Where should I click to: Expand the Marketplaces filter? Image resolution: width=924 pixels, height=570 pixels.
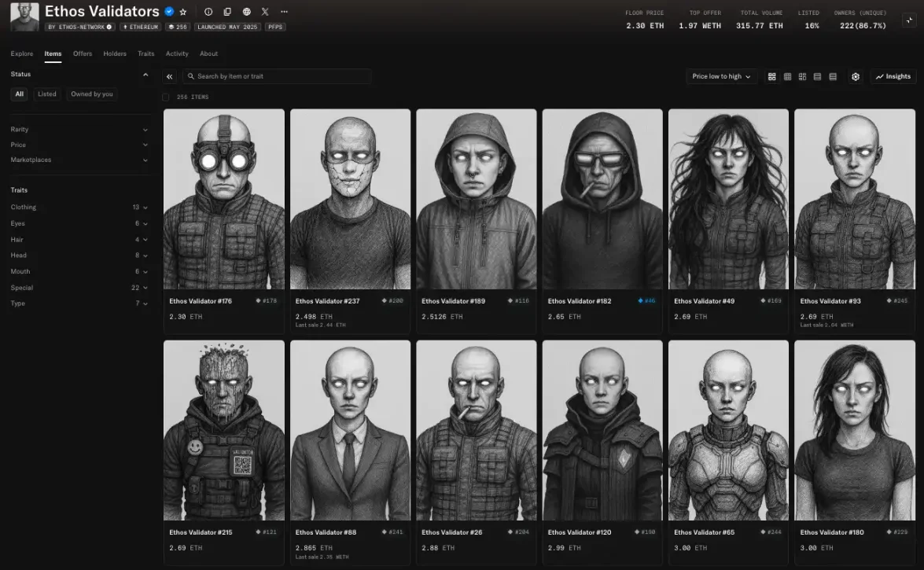click(x=79, y=160)
